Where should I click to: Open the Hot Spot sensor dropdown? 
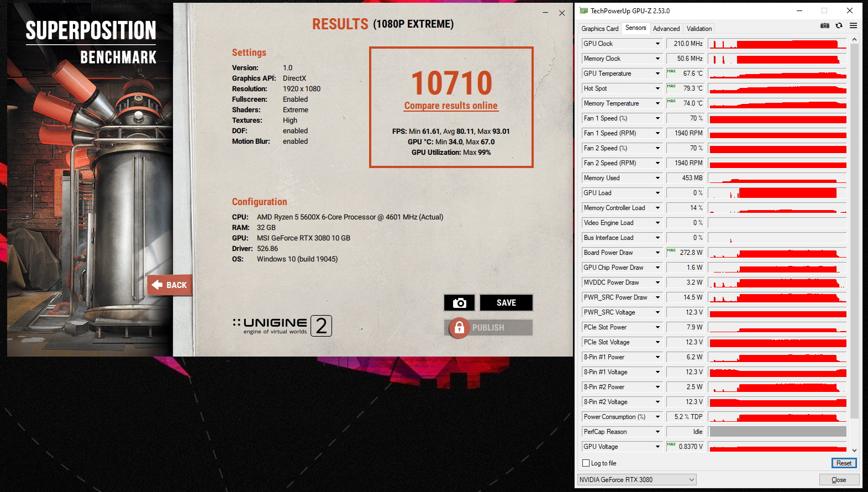(x=657, y=88)
